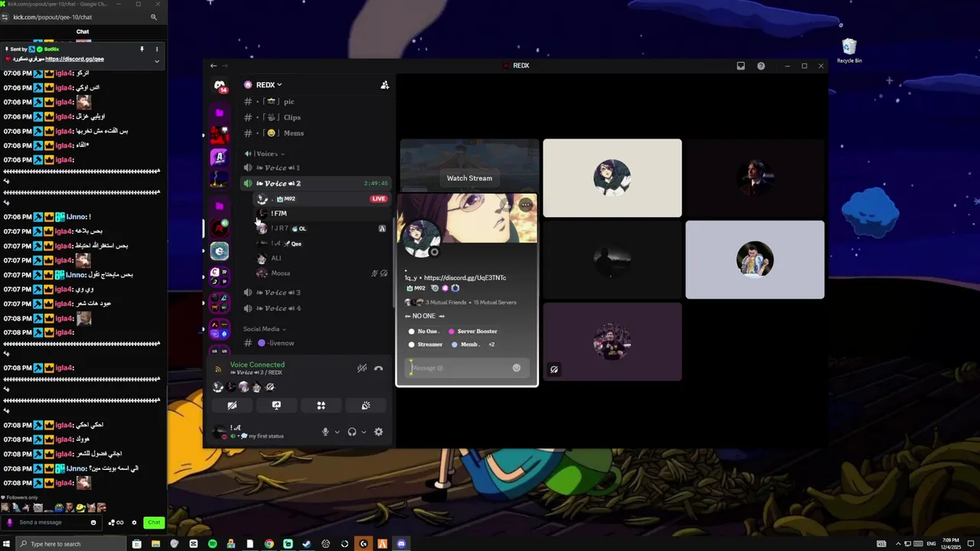Disconnect from voice with hang-up icon
The image size is (980, 551).
point(378,368)
